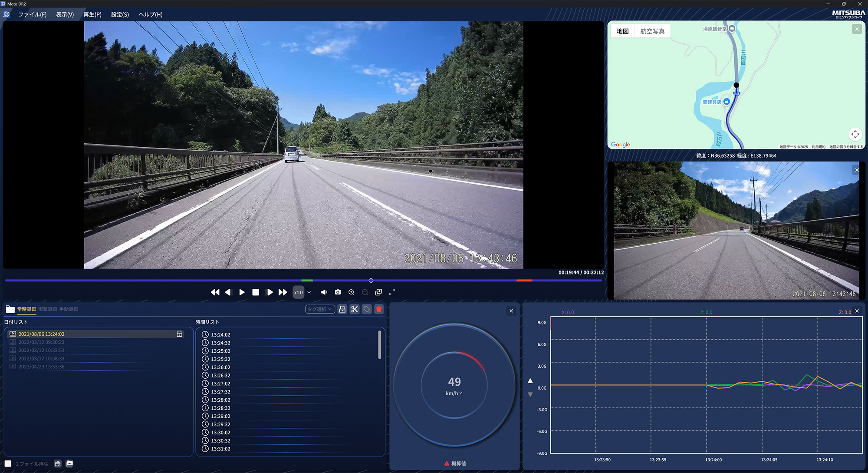Click the scissors cut tool icon
This screenshot has height=473, width=868.
pyautogui.click(x=355, y=309)
